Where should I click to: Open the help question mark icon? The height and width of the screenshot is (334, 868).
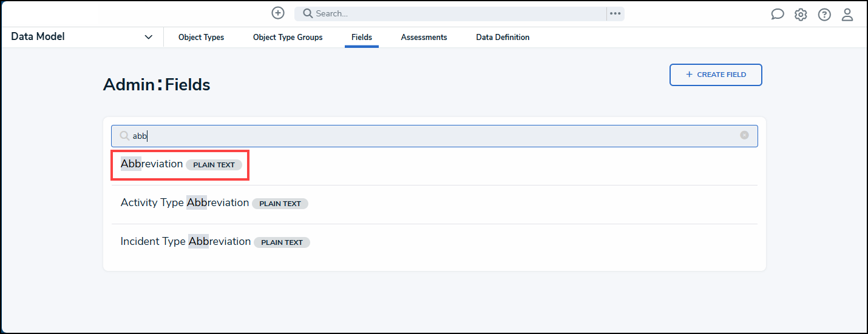pyautogui.click(x=824, y=15)
